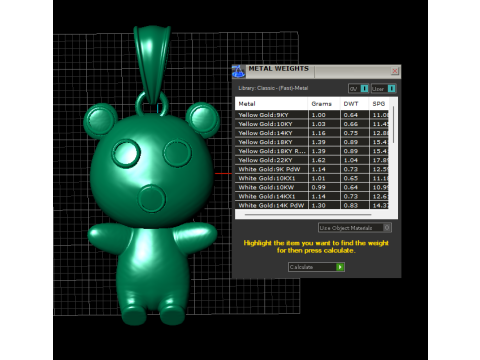The width and height of the screenshot is (480, 360).
Task: Select the Yellow Gold:22KY row
Action: click(312, 160)
